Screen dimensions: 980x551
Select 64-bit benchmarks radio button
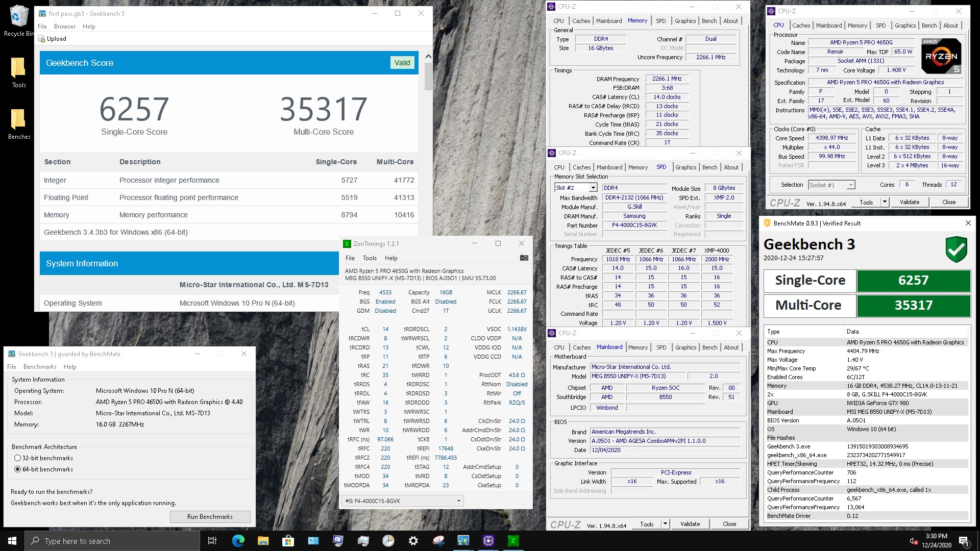click(18, 469)
